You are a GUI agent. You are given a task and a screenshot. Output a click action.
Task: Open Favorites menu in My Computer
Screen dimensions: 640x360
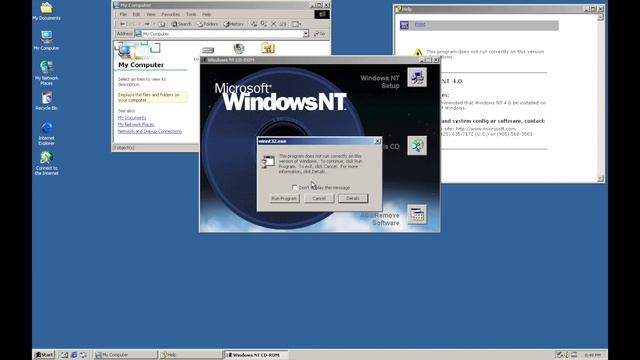point(171,14)
